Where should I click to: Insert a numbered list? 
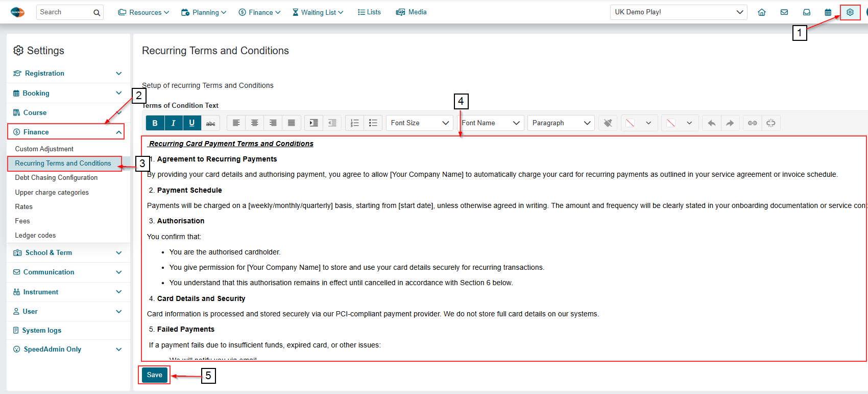[x=354, y=123]
